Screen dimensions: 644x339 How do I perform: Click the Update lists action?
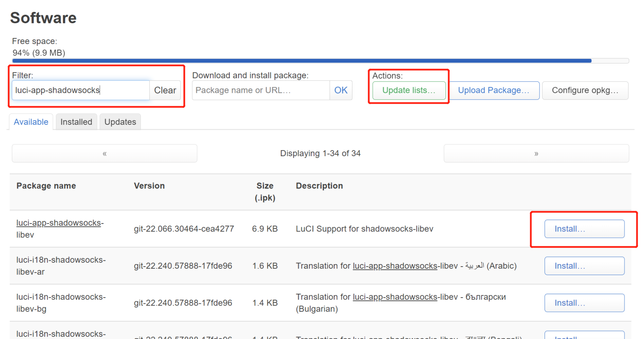coord(408,90)
